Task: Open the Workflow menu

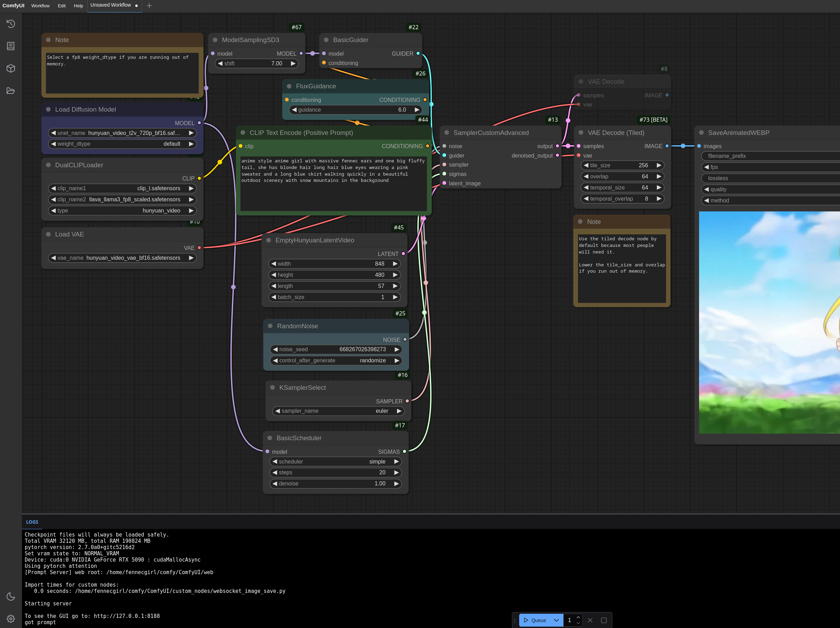Action: tap(40, 6)
